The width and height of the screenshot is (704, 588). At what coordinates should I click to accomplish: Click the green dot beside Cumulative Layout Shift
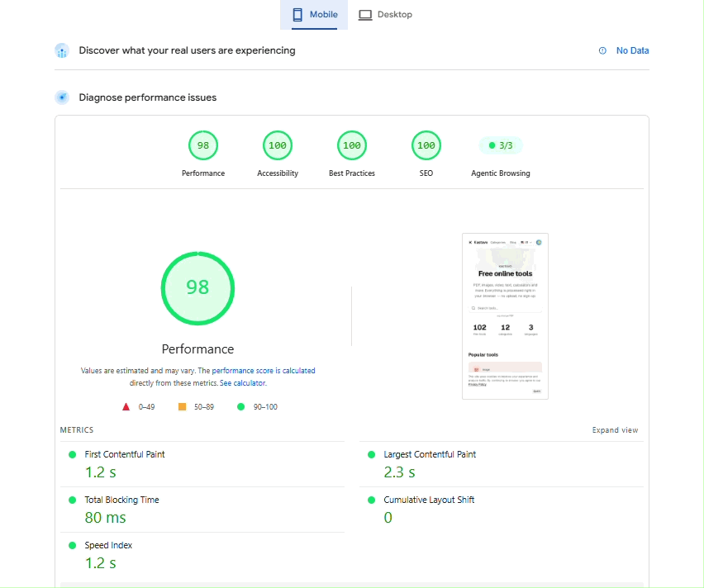[x=371, y=500]
